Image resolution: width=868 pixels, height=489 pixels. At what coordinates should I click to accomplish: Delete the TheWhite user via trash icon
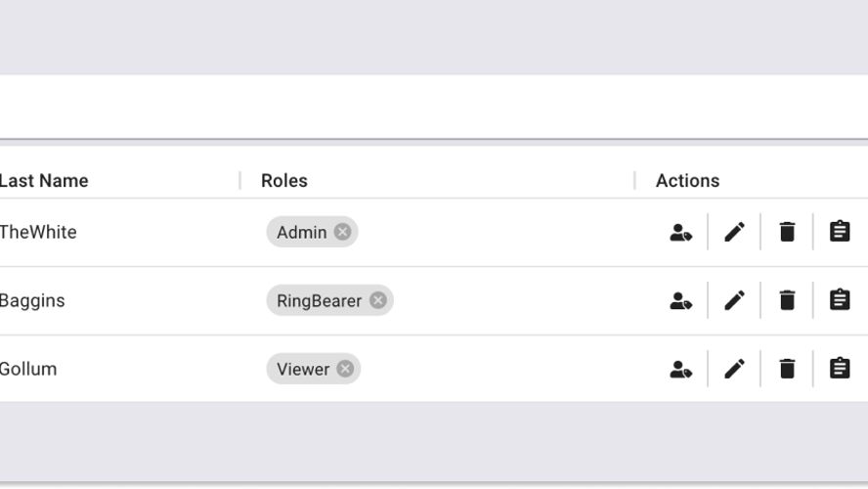click(787, 232)
